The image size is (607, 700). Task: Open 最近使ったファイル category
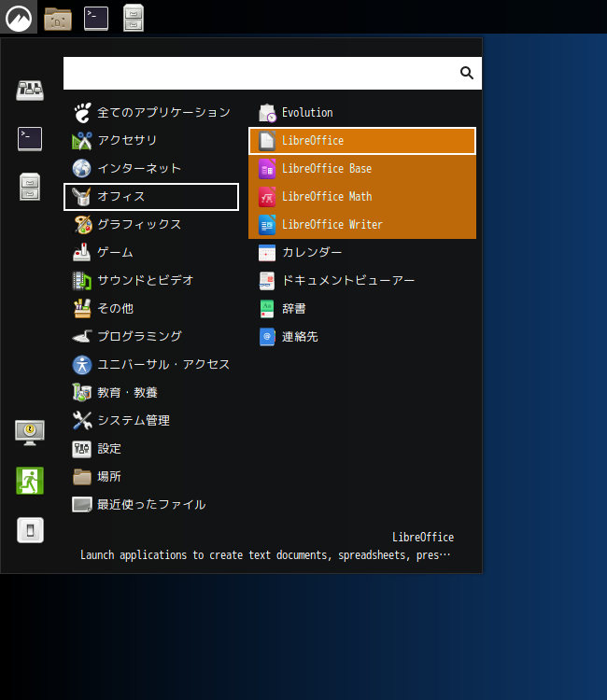click(151, 504)
